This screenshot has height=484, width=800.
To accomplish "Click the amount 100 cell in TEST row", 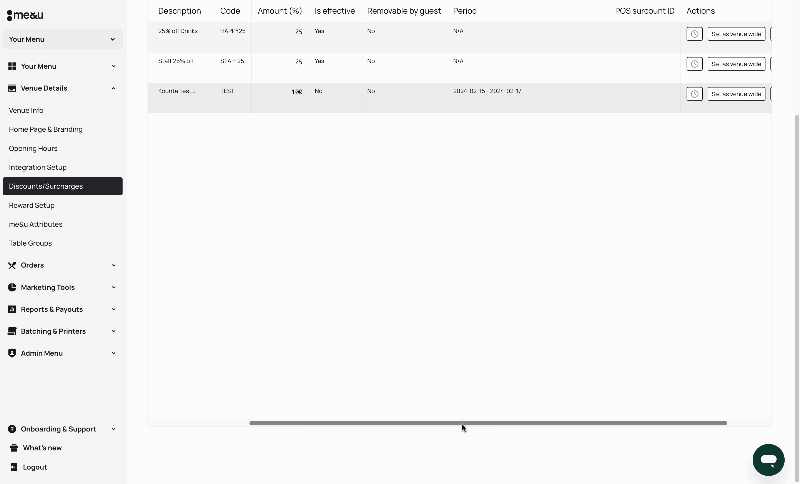I will click(x=297, y=92).
